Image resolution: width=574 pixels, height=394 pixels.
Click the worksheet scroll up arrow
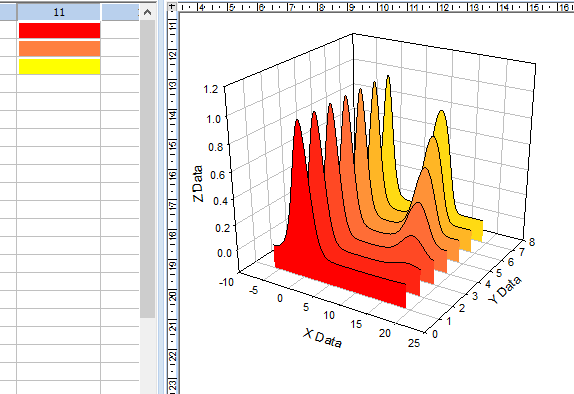click(148, 12)
